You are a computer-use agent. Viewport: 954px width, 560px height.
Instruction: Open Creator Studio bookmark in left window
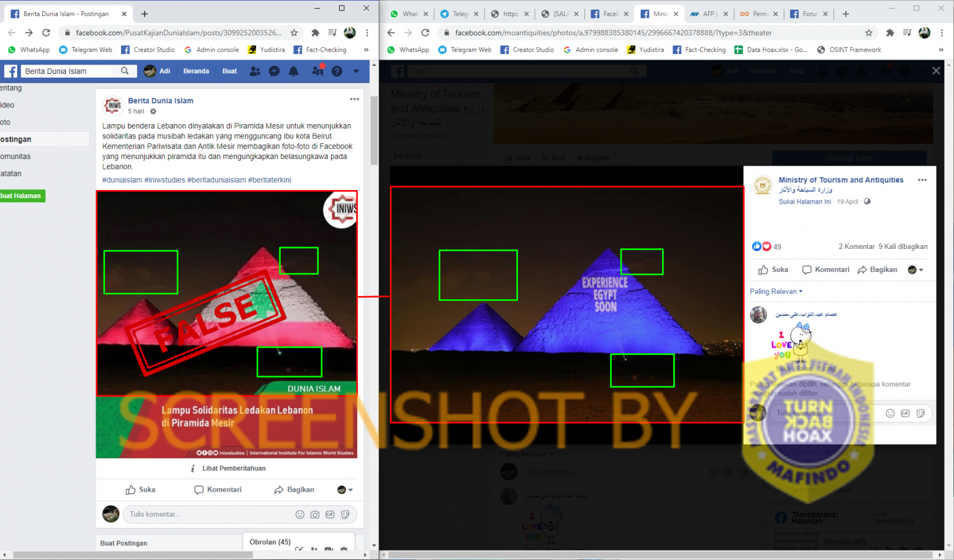148,50
